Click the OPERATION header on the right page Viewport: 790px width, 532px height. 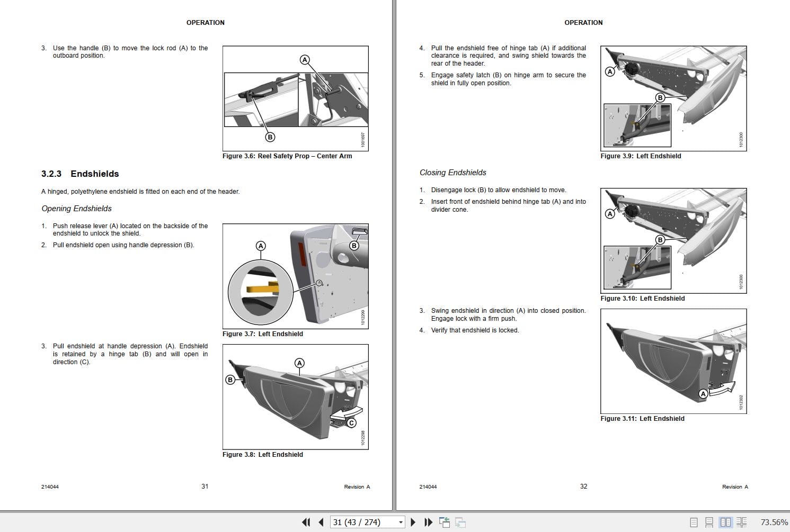point(583,23)
